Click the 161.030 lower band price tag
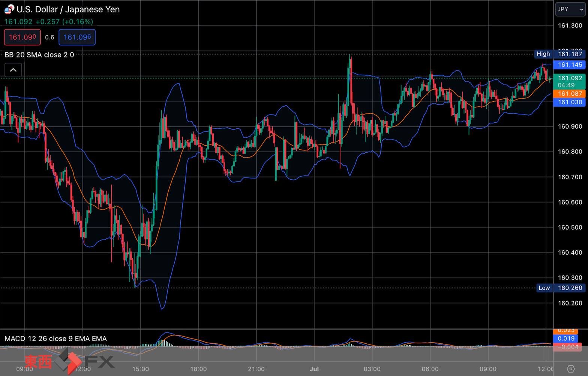The width and height of the screenshot is (588, 376). click(570, 102)
